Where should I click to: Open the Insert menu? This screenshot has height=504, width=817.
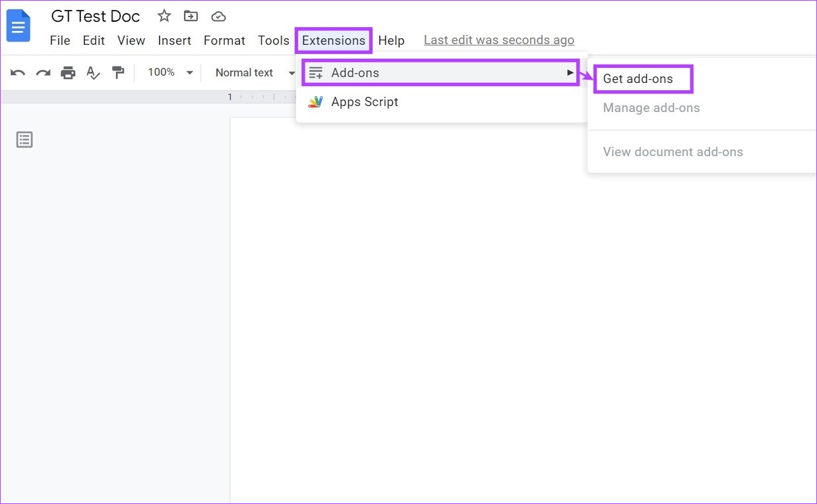pos(174,40)
